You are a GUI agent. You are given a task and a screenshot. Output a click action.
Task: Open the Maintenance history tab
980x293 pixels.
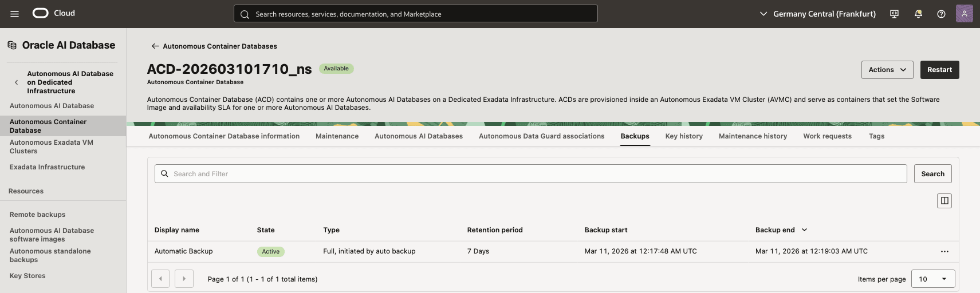point(753,136)
